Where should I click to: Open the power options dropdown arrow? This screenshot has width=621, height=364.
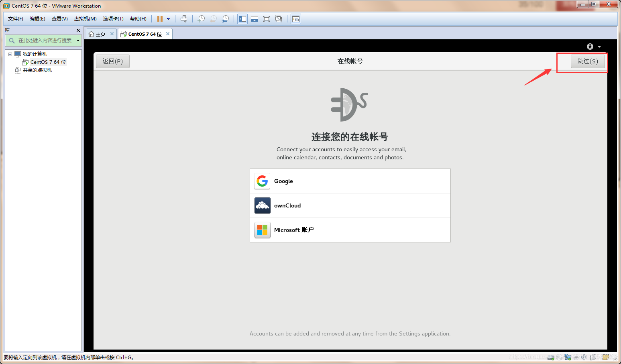169,19
